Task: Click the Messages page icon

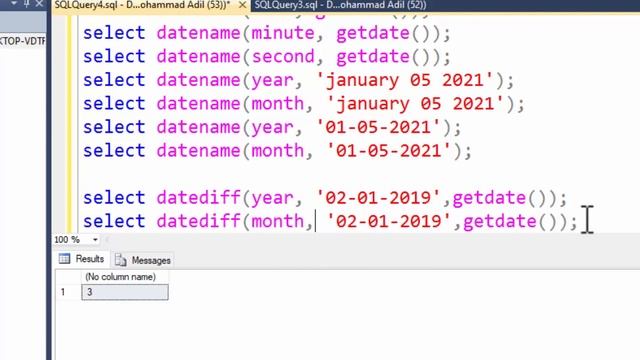Action: 121,260
